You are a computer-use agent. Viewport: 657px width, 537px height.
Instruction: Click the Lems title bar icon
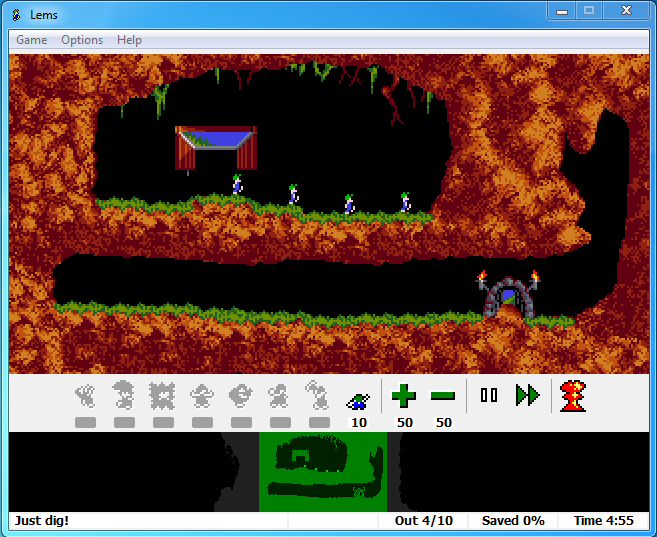pos(16,15)
